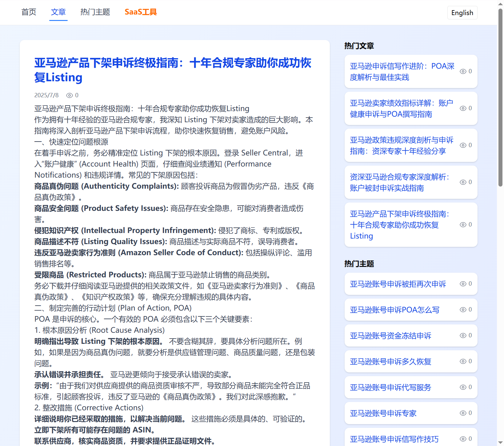Click the 热门文章 sidebar heading
Image resolution: width=504 pixels, height=446 pixels.
pyautogui.click(x=359, y=46)
